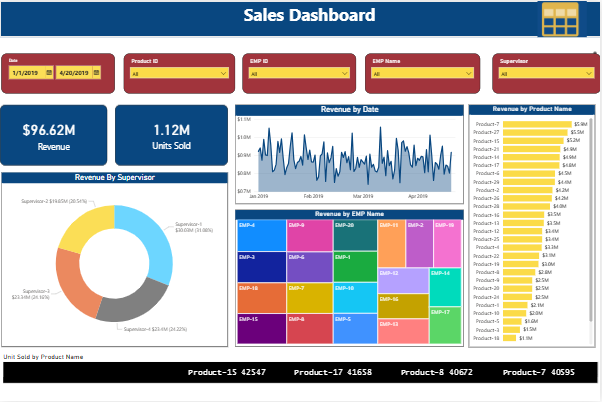Select the EMP-4 treemap tile

point(261,235)
